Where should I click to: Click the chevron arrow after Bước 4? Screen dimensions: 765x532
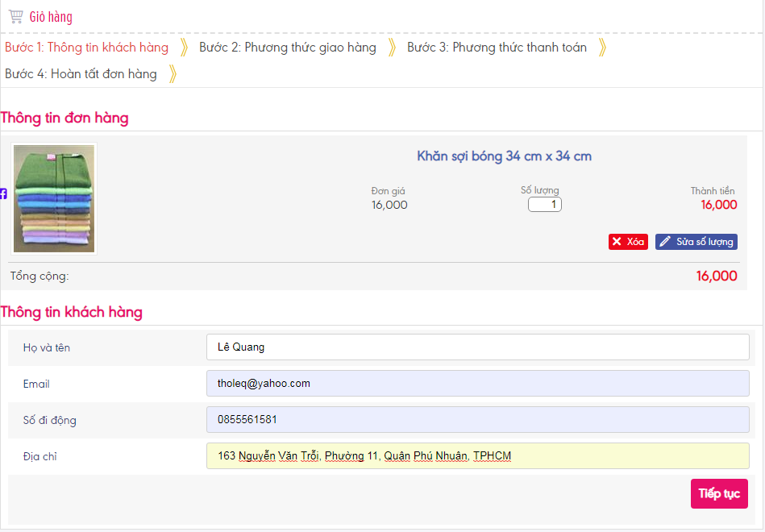click(x=173, y=74)
